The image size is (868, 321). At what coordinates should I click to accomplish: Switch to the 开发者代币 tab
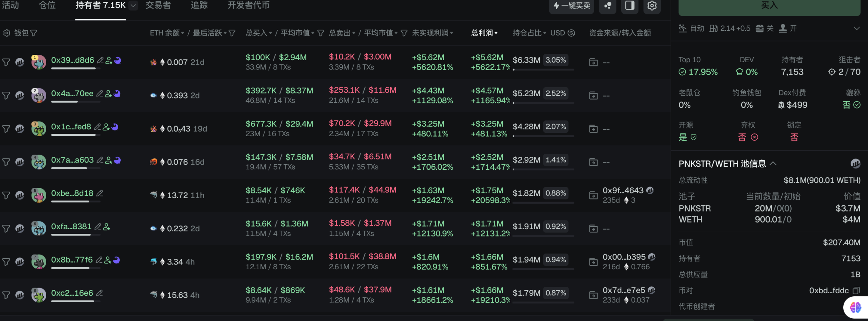[248, 5]
